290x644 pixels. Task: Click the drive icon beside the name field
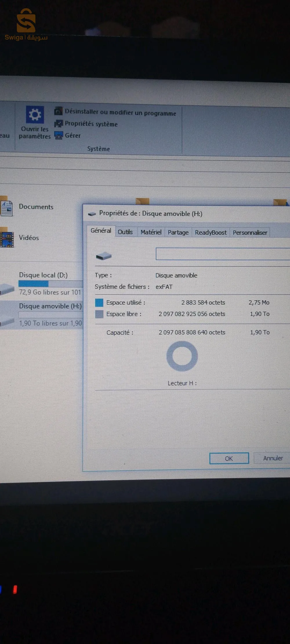pos(104,256)
